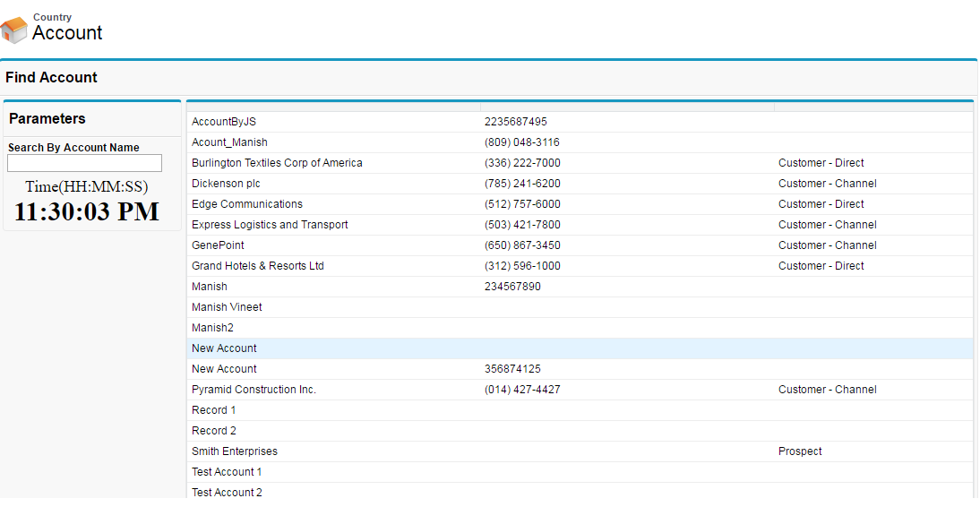Select New Account with phone 356874125
980x507 pixels.
[224, 369]
